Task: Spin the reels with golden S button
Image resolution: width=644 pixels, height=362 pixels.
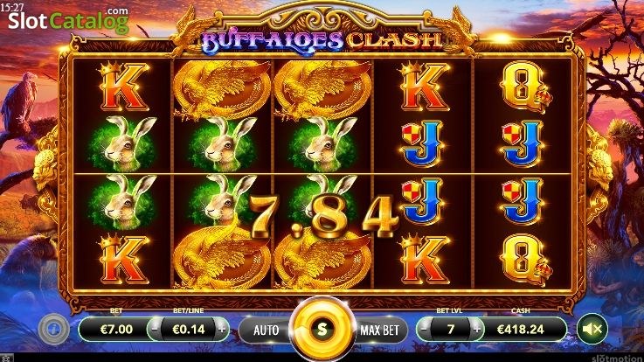Action: point(322,328)
